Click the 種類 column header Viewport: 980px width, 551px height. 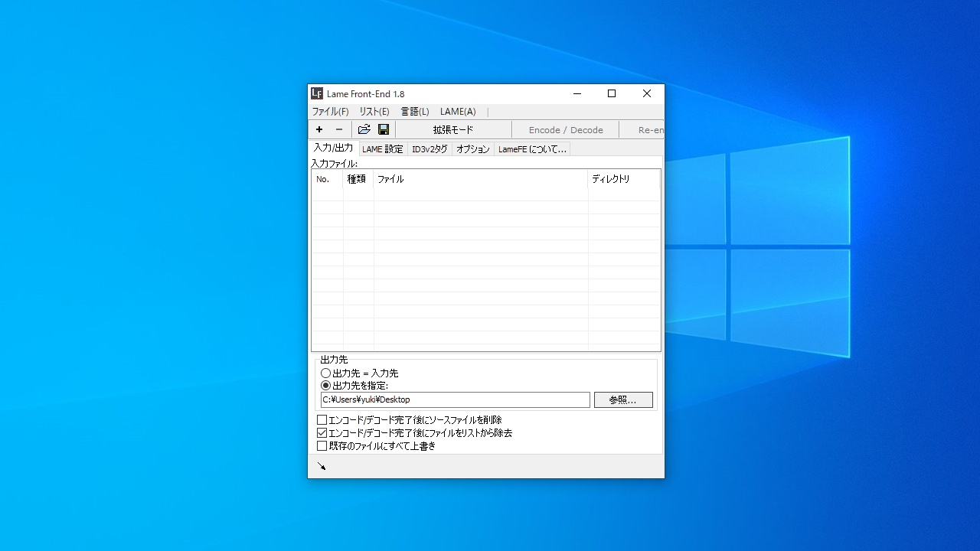pyautogui.click(x=358, y=179)
